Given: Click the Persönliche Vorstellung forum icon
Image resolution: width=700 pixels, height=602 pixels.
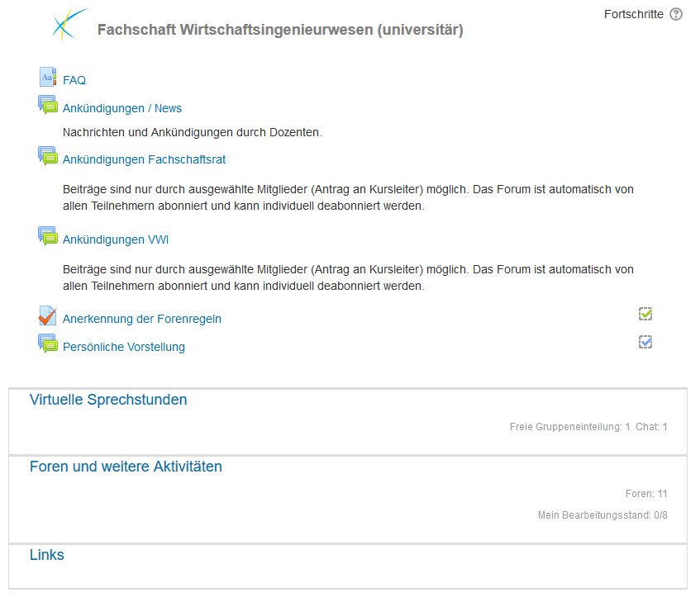Looking at the screenshot, I should [48, 344].
